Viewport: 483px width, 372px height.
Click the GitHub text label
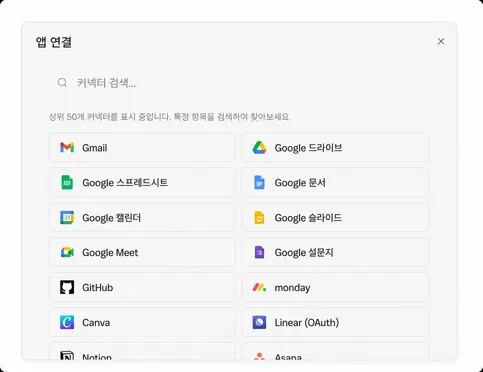click(x=98, y=288)
